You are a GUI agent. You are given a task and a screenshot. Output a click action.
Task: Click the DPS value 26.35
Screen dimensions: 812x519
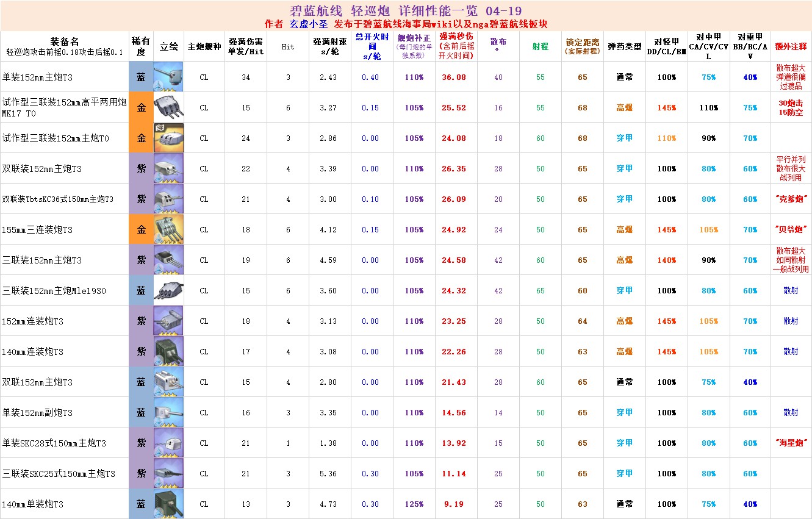point(454,169)
